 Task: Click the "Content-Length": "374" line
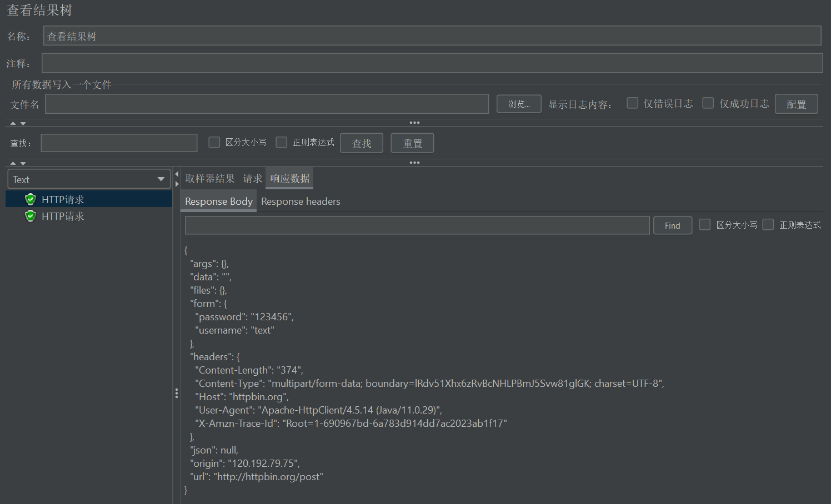(249, 370)
